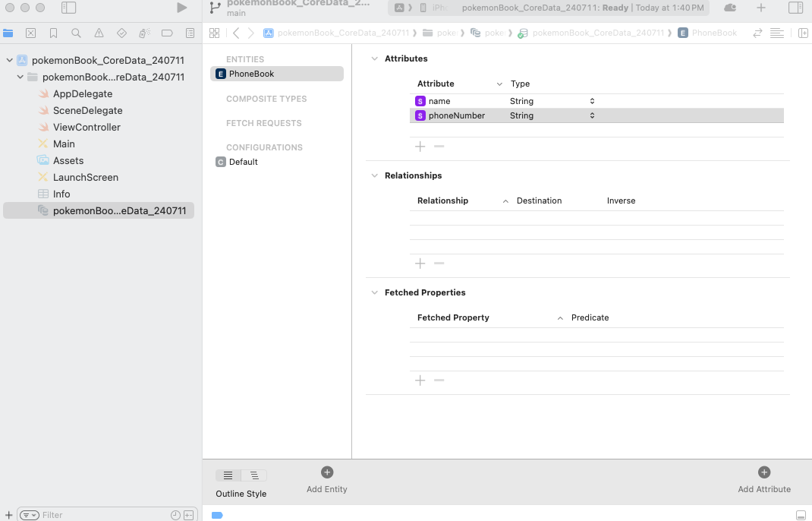This screenshot has width=812, height=521.
Task: Open the Source Control navigator
Action: 30,33
